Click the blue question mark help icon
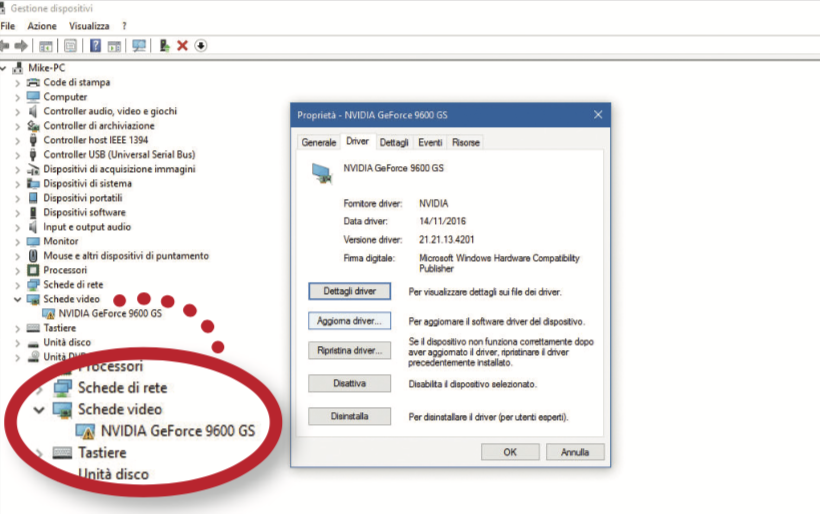The image size is (820, 514). (96, 45)
